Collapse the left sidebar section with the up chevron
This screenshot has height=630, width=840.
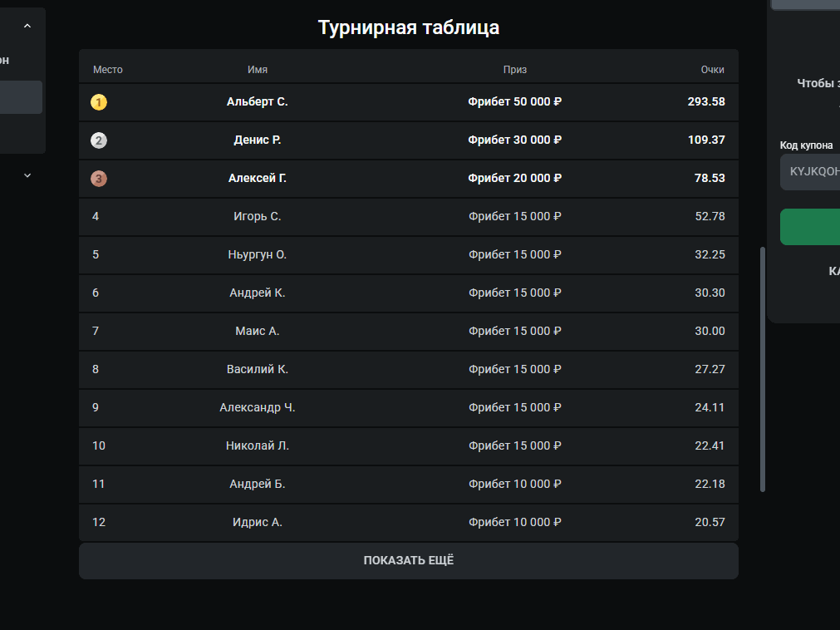coord(27,27)
